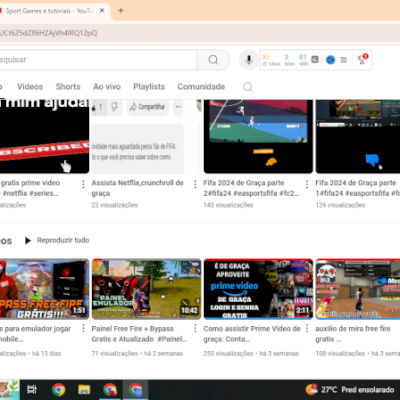Open options menu for Fifa 2024 parte 2 video
This screenshot has width=400, height=400.
pos(307,184)
